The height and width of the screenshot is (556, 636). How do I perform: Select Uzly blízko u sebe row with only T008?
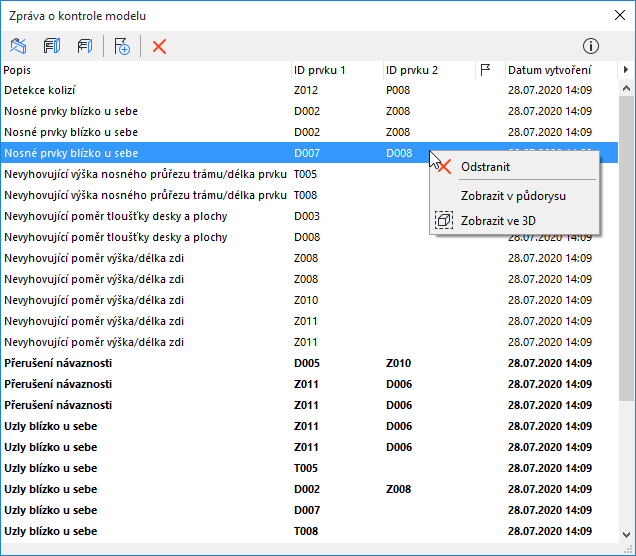click(310, 531)
